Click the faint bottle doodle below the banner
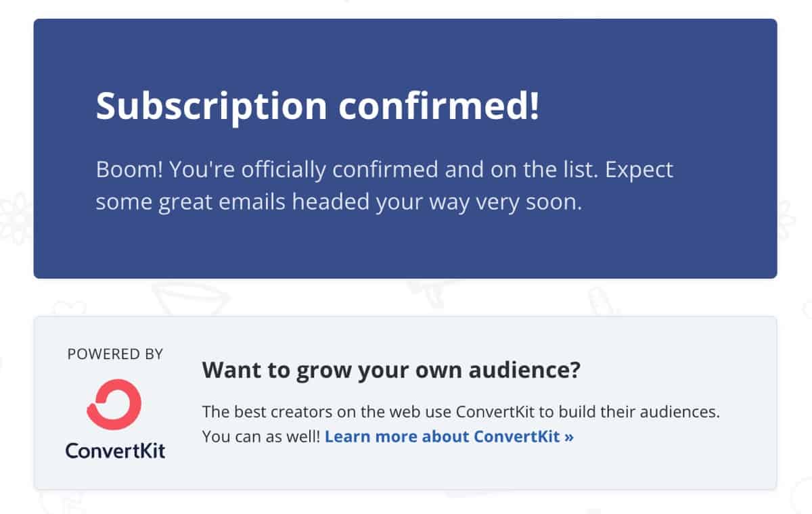Viewport: 812px width, 514px height. (x=602, y=301)
